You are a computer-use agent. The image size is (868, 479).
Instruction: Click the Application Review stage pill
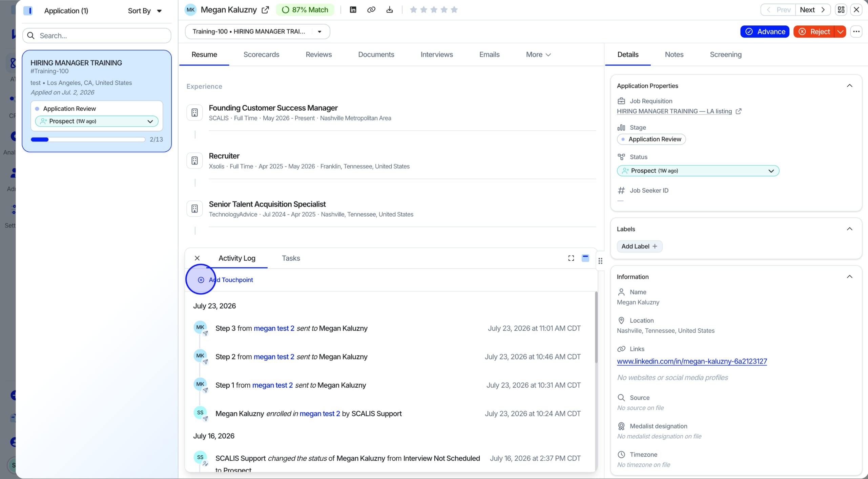[x=651, y=139]
